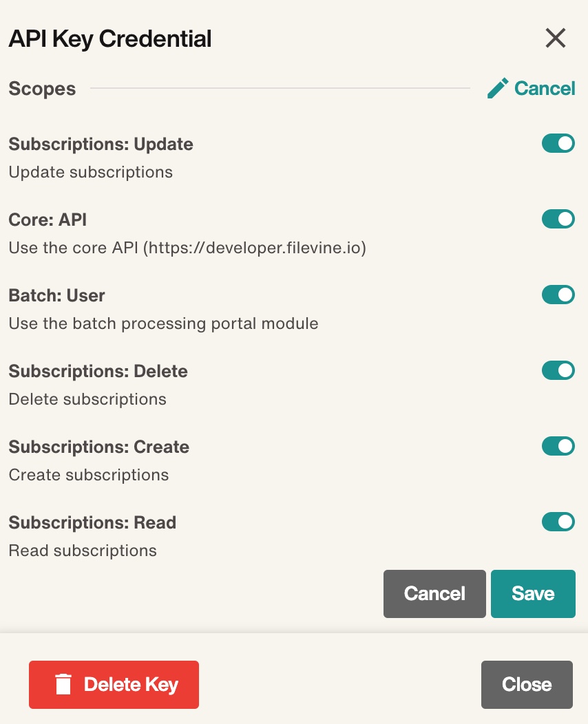Click the red Delete Key button label
This screenshot has height=724, width=588.
[131, 685]
